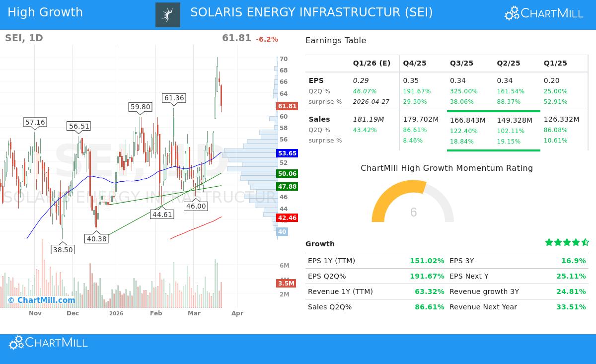
Task: Expand the 38.50 low price callout
Action: (x=63, y=250)
